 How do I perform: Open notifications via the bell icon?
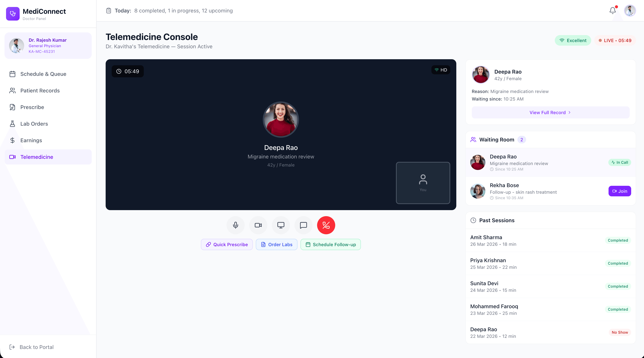[x=612, y=11]
